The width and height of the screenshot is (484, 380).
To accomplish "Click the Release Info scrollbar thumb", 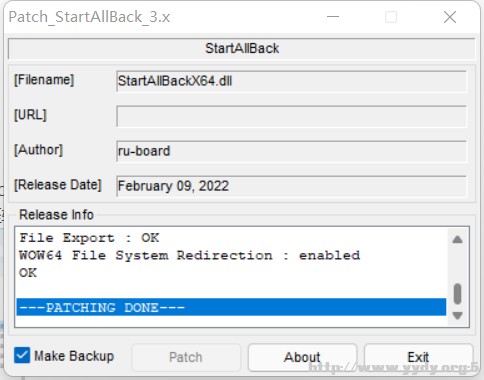I will coord(458,294).
